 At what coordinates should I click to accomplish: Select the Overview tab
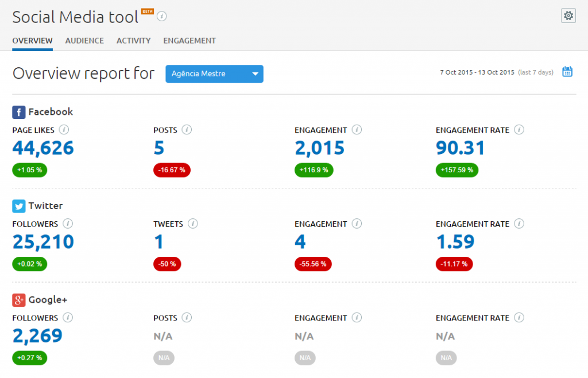[32, 41]
